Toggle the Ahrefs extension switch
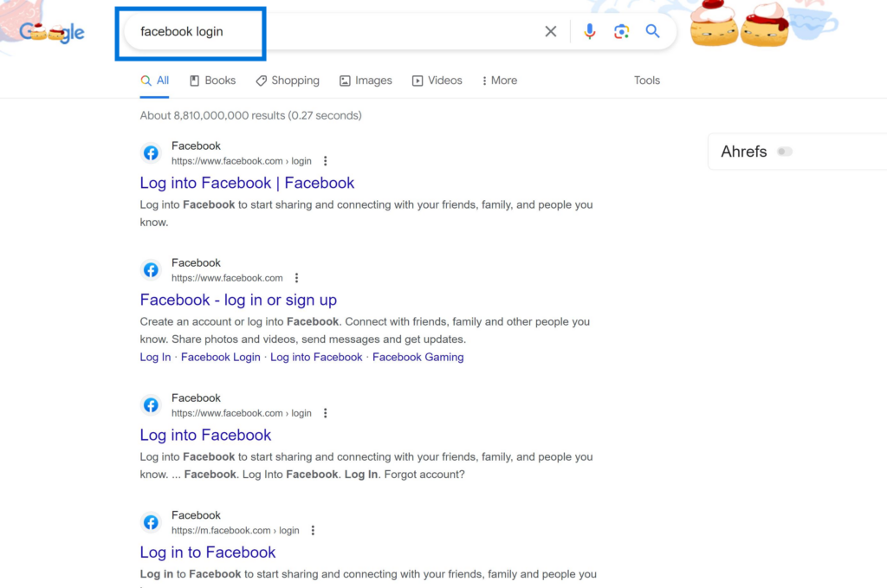887x588 pixels. tap(785, 151)
